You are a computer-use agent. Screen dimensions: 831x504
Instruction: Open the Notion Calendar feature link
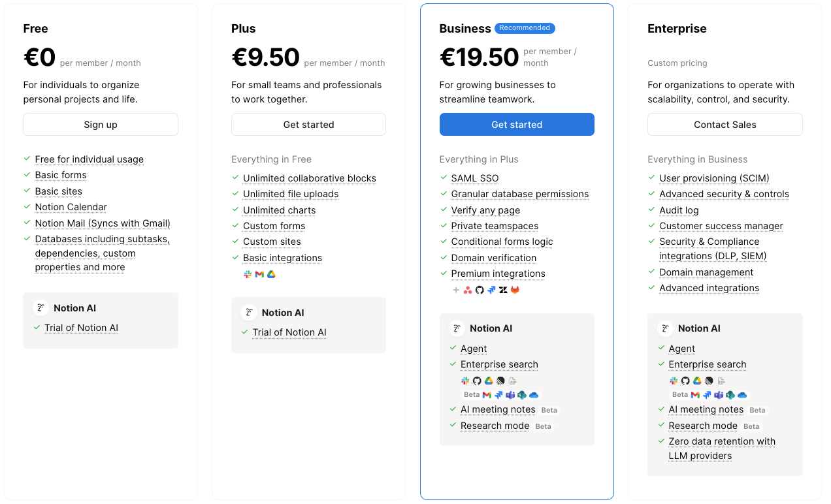click(x=71, y=207)
